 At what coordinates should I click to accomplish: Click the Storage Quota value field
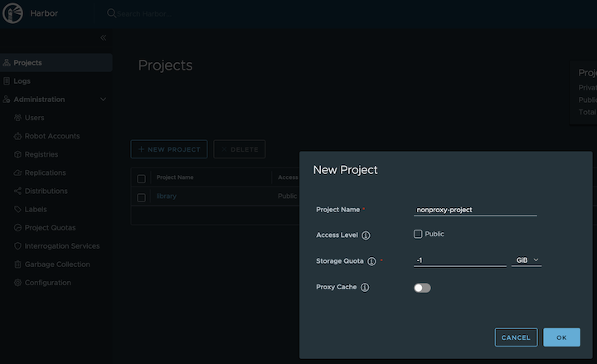pyautogui.click(x=459, y=260)
